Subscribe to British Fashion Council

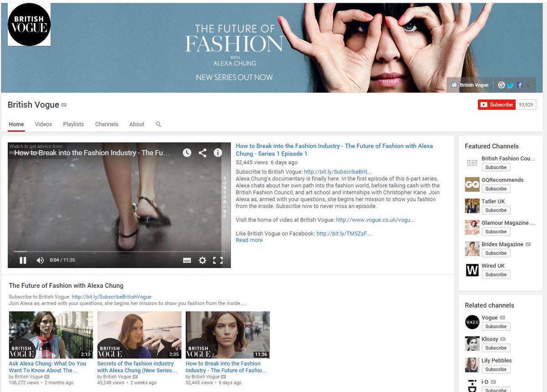(x=496, y=167)
